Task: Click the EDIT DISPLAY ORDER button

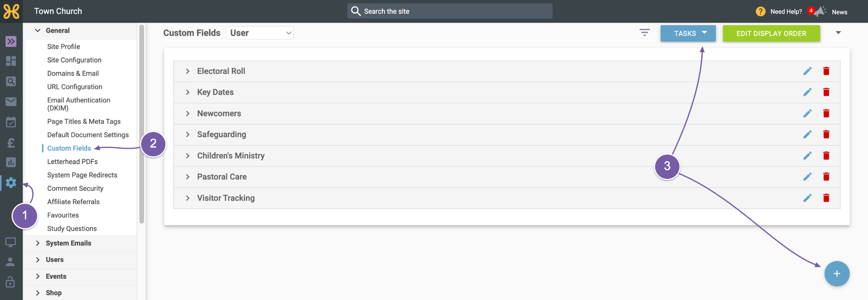Action: click(771, 33)
